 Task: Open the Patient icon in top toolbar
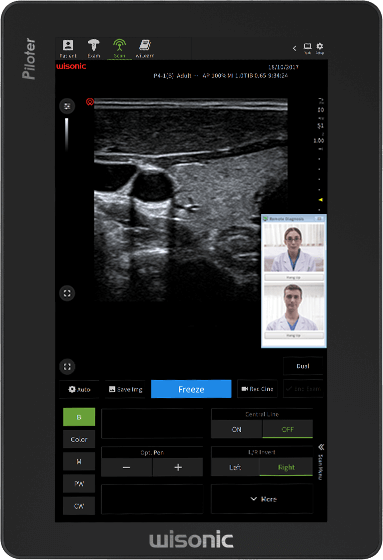click(x=68, y=49)
